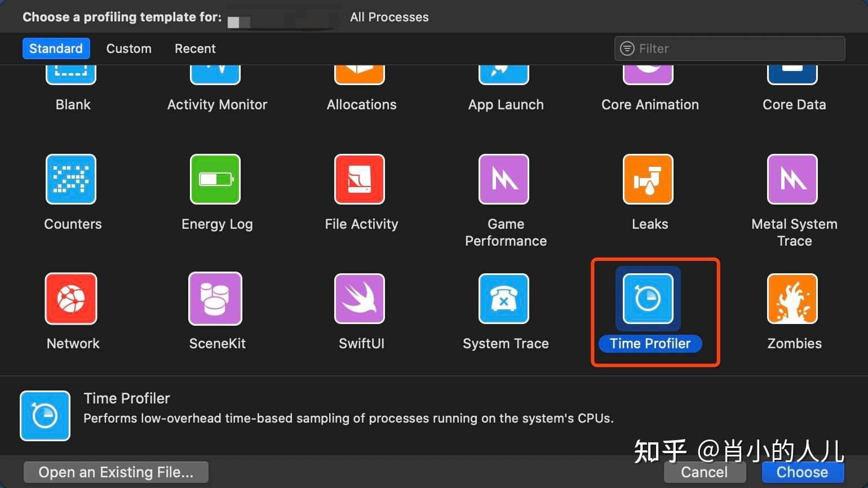Select the Allocations template icon

click(x=360, y=75)
